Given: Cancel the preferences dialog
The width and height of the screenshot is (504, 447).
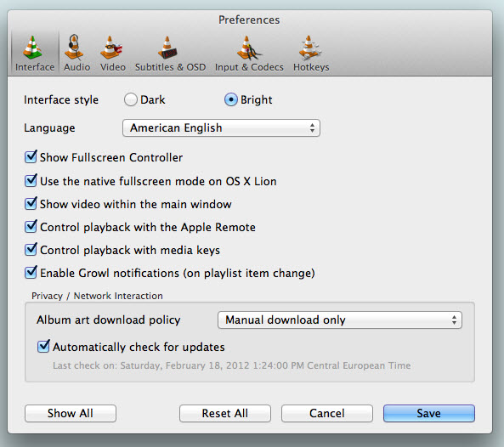Looking at the screenshot, I should 327,413.
